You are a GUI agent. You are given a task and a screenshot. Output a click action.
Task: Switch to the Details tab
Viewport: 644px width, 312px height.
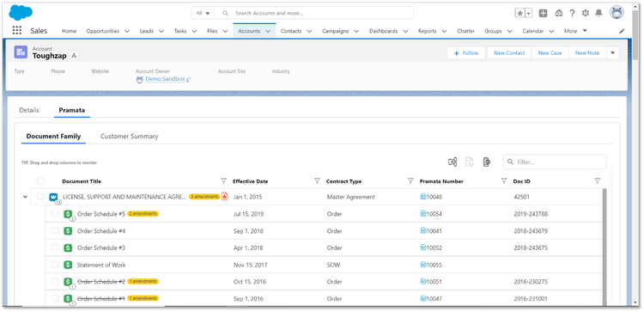coord(29,110)
